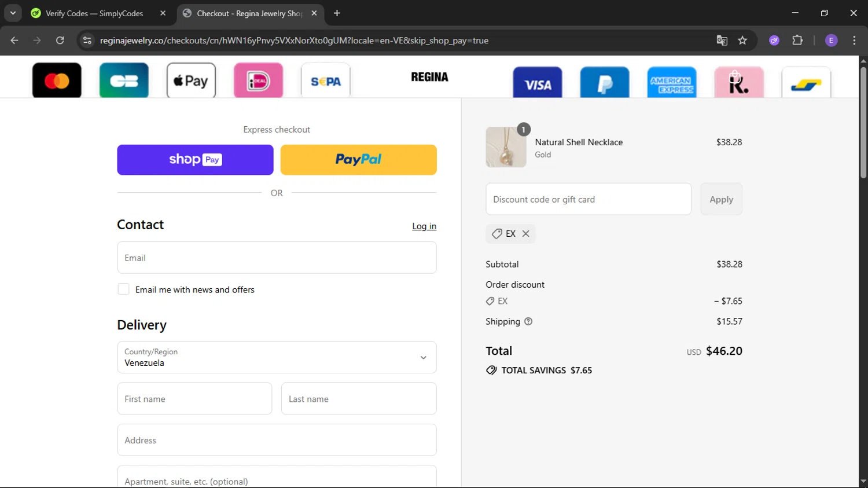Open site information icon in address bar

[x=87, y=41]
